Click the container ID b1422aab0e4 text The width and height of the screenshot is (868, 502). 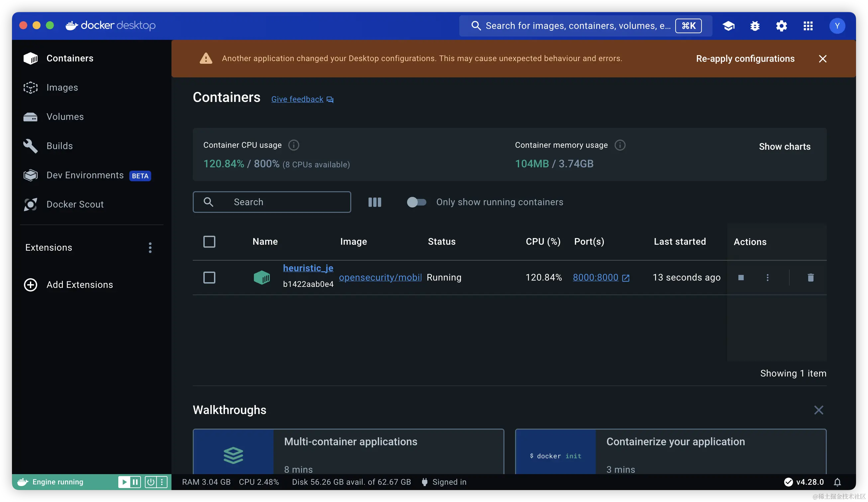tap(308, 284)
